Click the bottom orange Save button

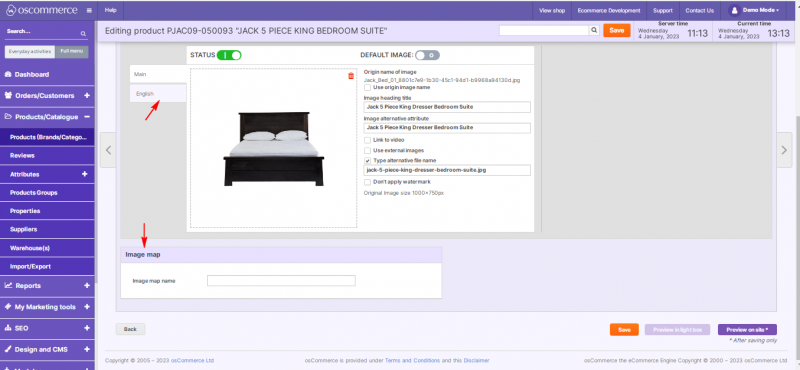click(x=624, y=330)
